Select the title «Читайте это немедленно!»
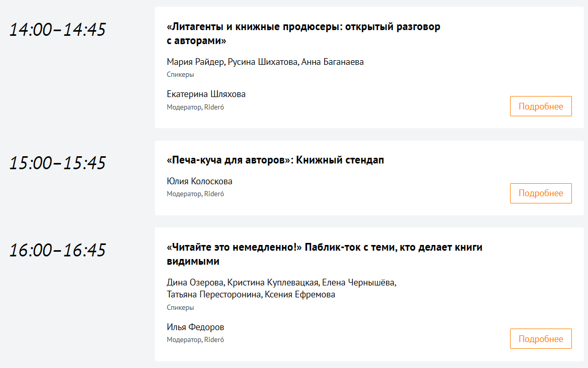Viewport: 588px width, 368px height. tap(324, 254)
